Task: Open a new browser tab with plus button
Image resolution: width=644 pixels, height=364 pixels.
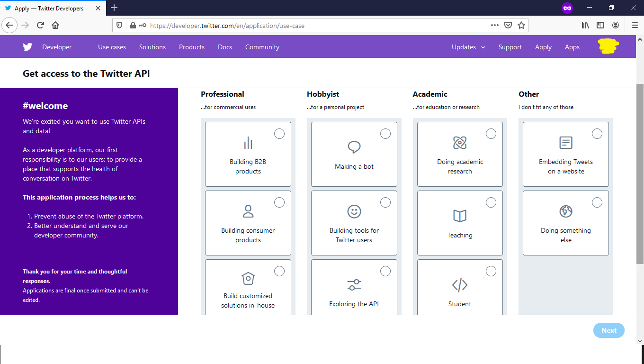Action: pos(114,8)
